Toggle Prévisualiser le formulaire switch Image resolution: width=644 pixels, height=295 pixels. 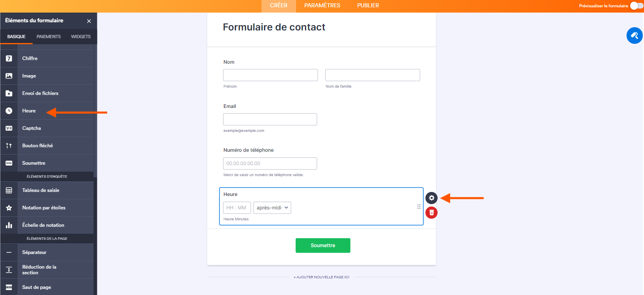[x=637, y=6]
